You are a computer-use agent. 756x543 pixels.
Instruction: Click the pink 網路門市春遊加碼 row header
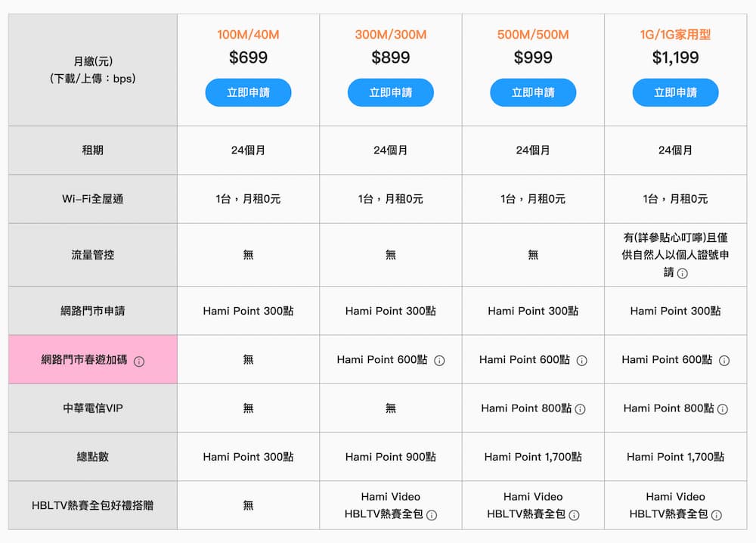point(91,360)
